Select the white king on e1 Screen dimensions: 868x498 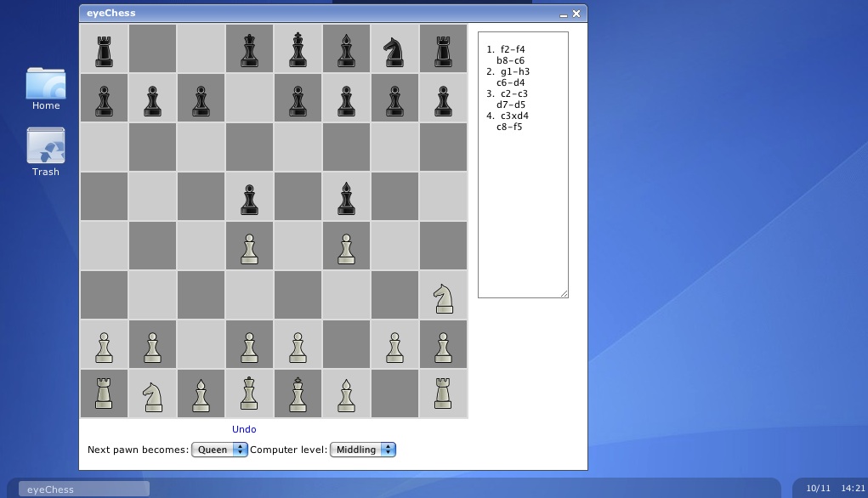coord(298,393)
